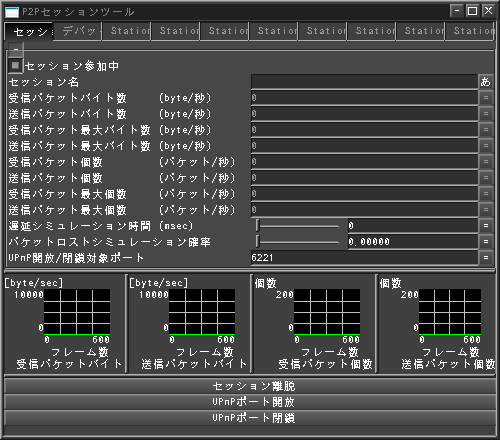
Task: Open the last Station tab in the tab row
Action: 470,31
